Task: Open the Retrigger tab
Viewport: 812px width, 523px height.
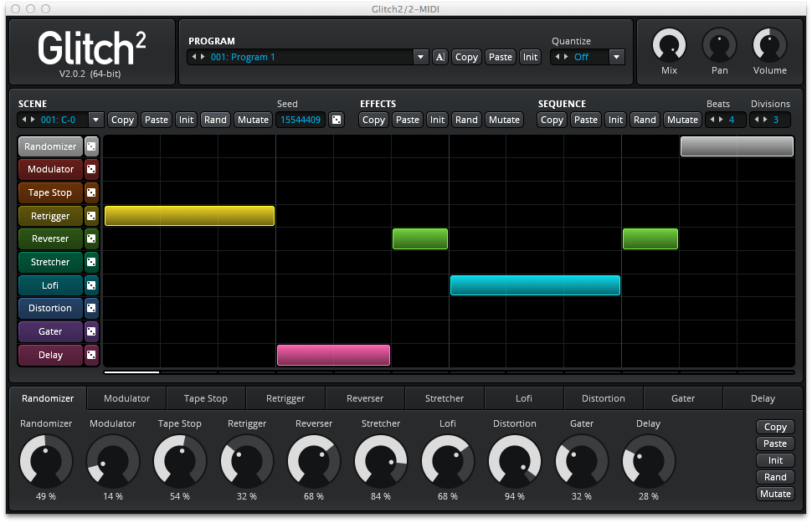Action: [x=285, y=398]
